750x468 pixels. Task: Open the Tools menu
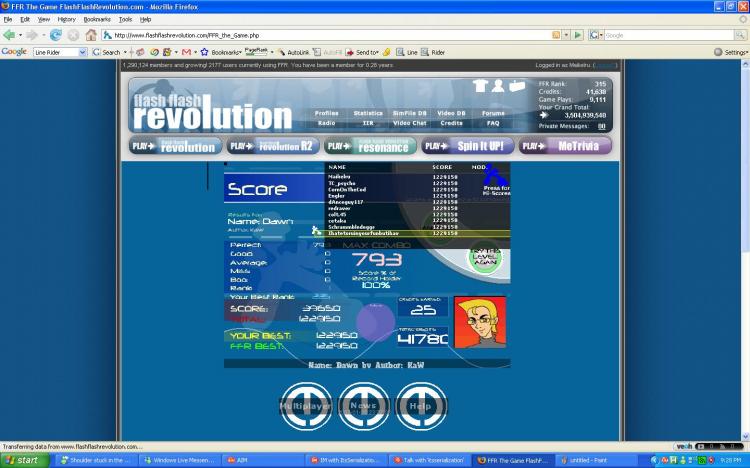(x=125, y=20)
